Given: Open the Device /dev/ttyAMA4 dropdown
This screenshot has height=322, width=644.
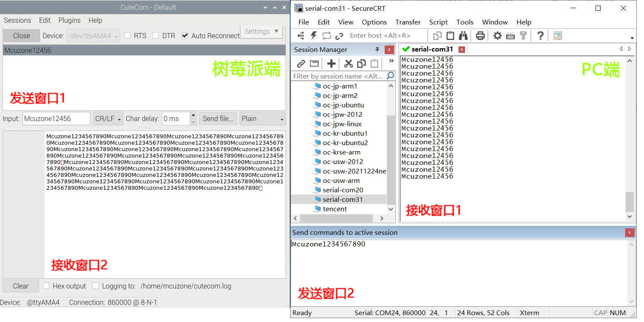Looking at the screenshot, I should pyautogui.click(x=93, y=36).
